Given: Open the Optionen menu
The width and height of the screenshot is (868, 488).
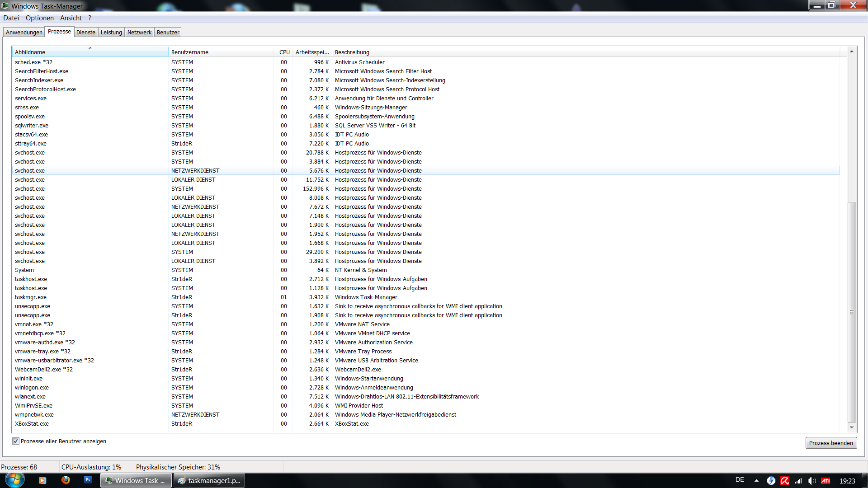Looking at the screenshot, I should pyautogui.click(x=40, y=18).
